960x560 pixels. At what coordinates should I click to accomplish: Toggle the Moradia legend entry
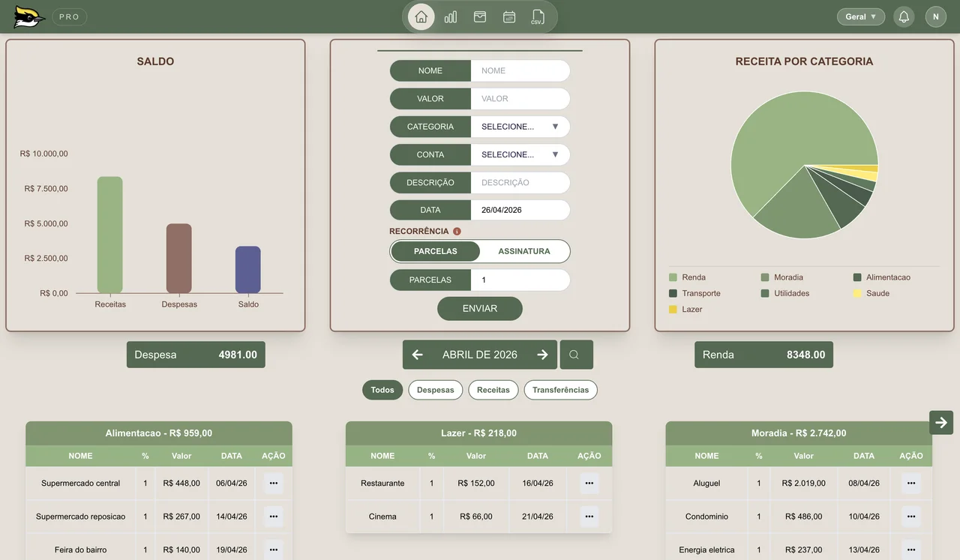[782, 277]
